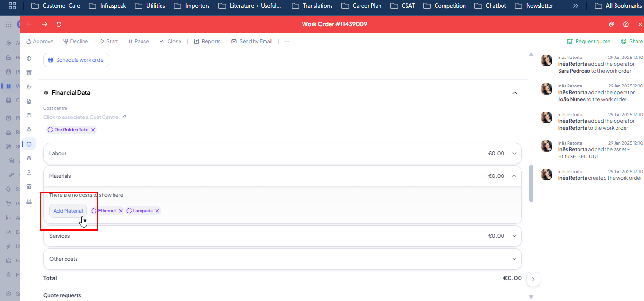Screen dimensions: 644x301
Task: Collapse the Financial Data section
Action: point(514,93)
